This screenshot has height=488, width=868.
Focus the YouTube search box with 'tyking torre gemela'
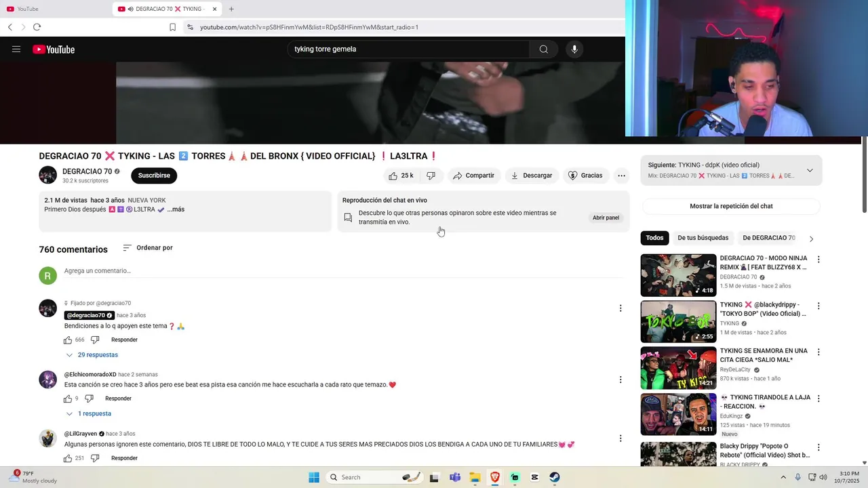(x=409, y=49)
